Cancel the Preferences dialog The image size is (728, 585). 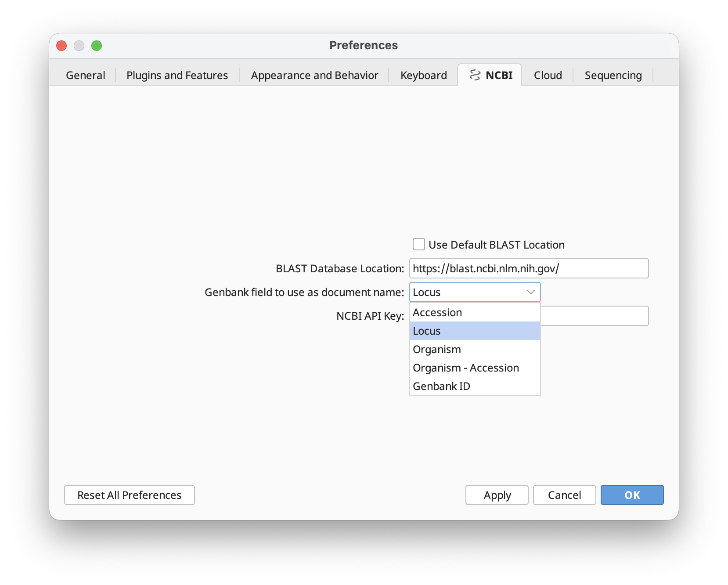pyautogui.click(x=565, y=495)
